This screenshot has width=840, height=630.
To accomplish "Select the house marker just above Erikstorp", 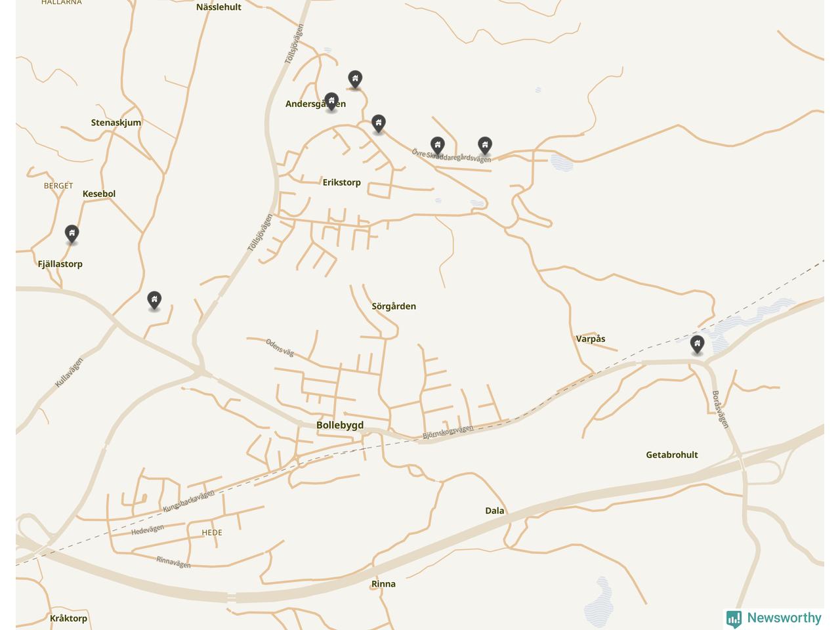I will 379,123.
